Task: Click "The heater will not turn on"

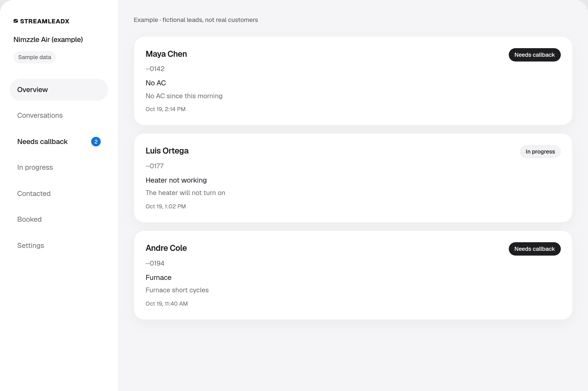Action: pyautogui.click(x=185, y=193)
